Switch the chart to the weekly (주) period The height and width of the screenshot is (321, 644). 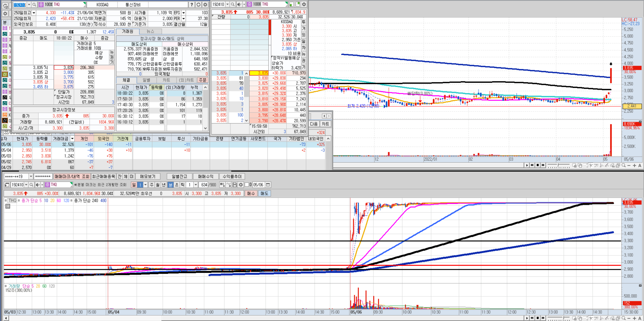[x=152, y=185]
